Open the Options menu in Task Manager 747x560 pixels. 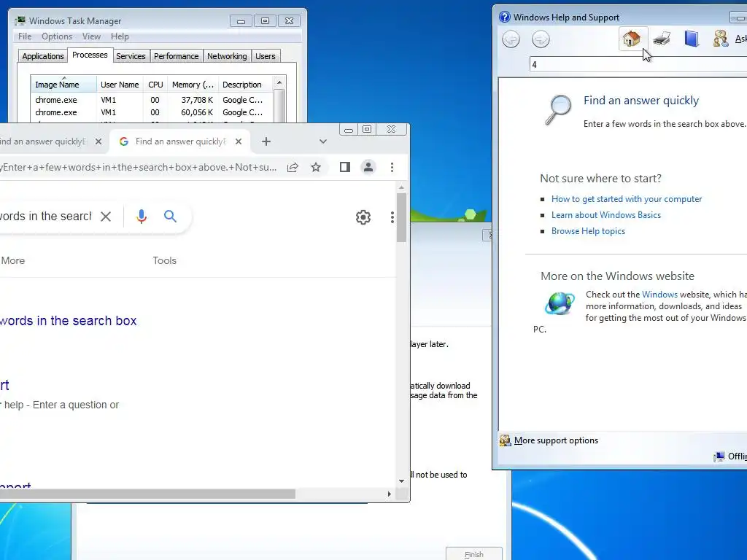pos(57,36)
